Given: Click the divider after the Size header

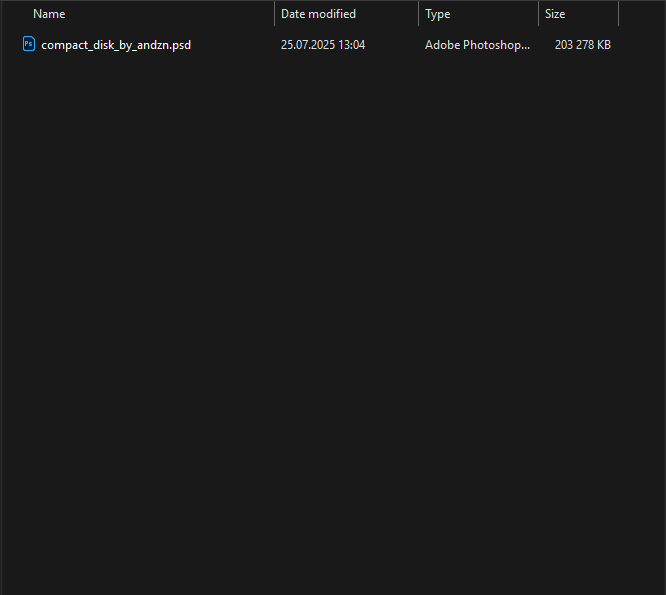Looking at the screenshot, I should pos(618,14).
